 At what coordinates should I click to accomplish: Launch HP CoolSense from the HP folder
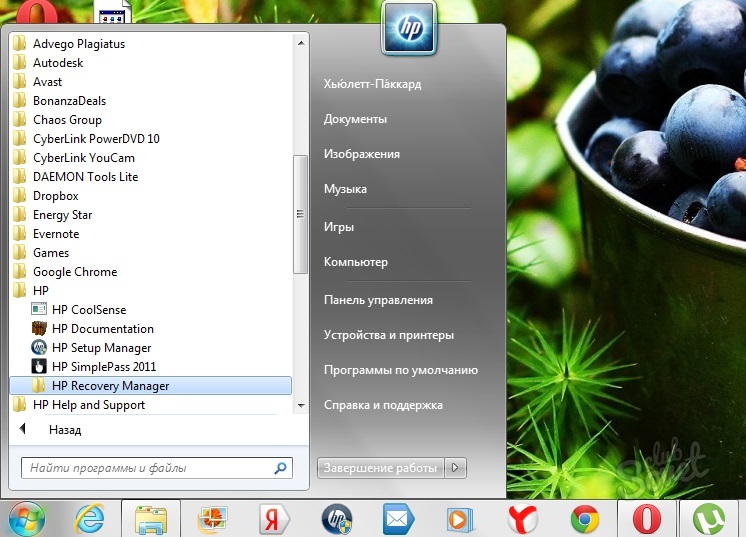(89, 310)
